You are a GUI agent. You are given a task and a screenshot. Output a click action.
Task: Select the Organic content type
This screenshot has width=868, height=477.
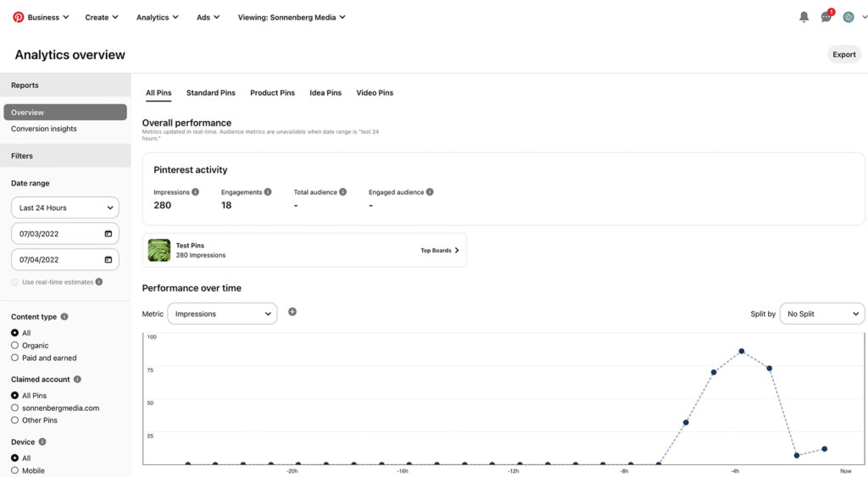15,346
